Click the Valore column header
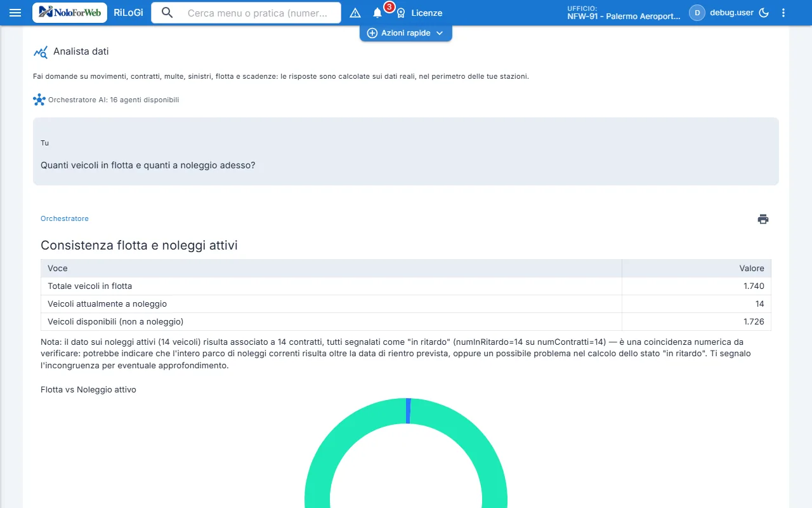Image resolution: width=812 pixels, height=508 pixels. coord(697,269)
